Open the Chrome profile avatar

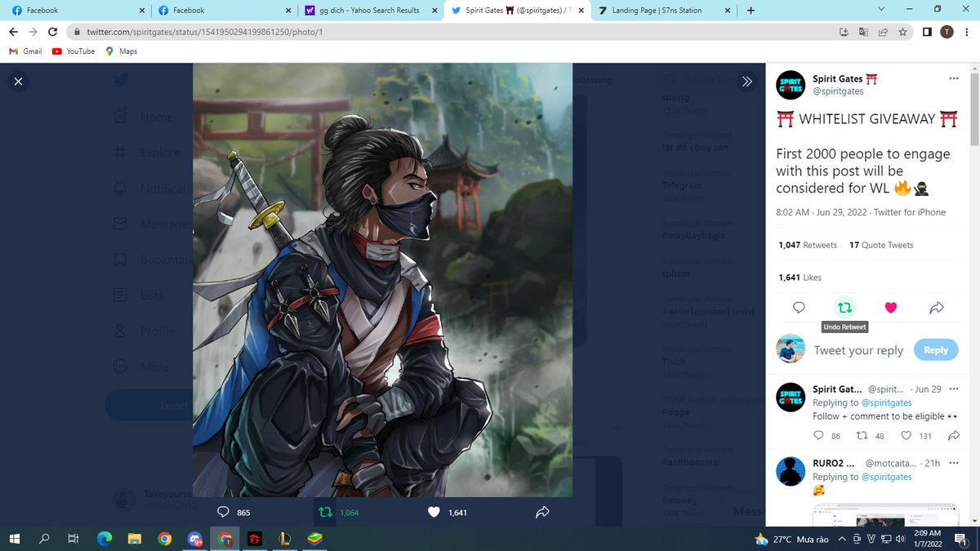[947, 32]
